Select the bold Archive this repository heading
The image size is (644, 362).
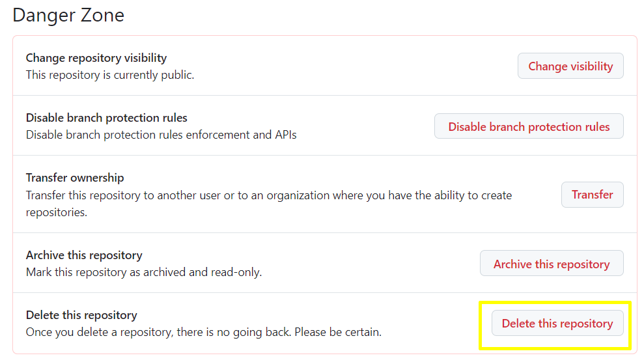pyautogui.click(x=84, y=255)
